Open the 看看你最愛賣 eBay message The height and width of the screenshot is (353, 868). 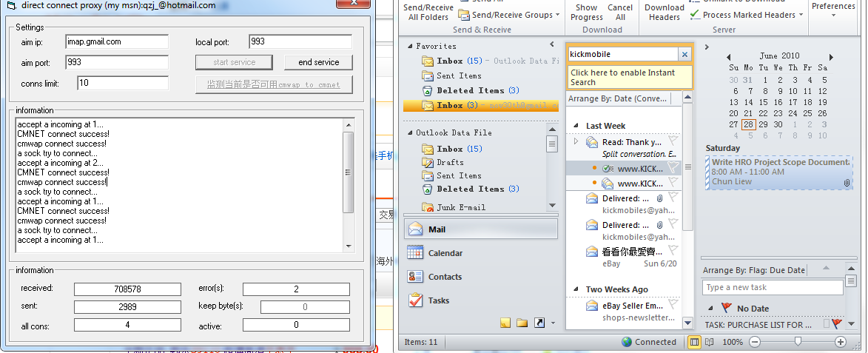point(625,257)
